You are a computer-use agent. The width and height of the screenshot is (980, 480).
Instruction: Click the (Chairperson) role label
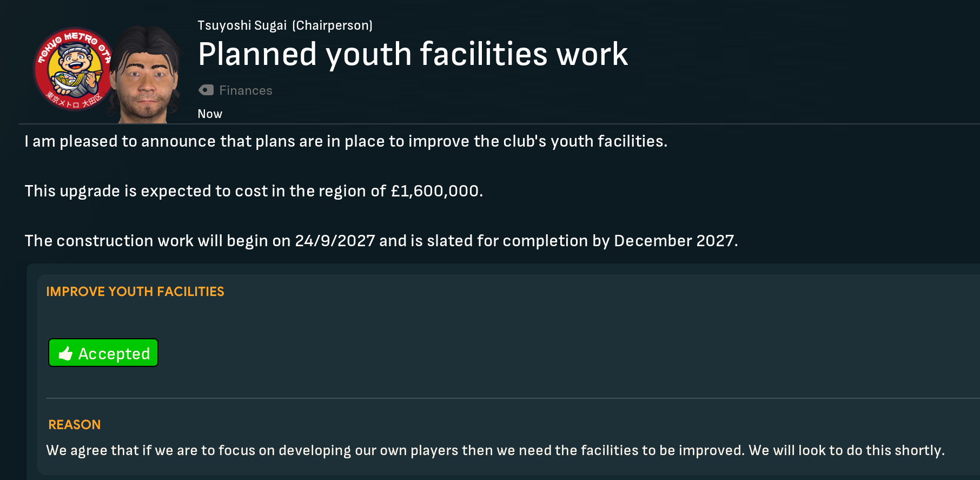click(332, 25)
